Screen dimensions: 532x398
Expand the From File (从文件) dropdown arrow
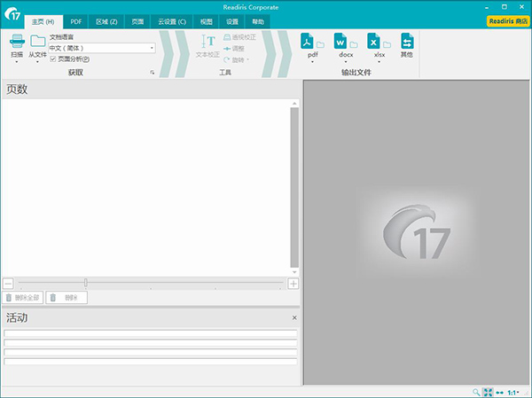37,62
